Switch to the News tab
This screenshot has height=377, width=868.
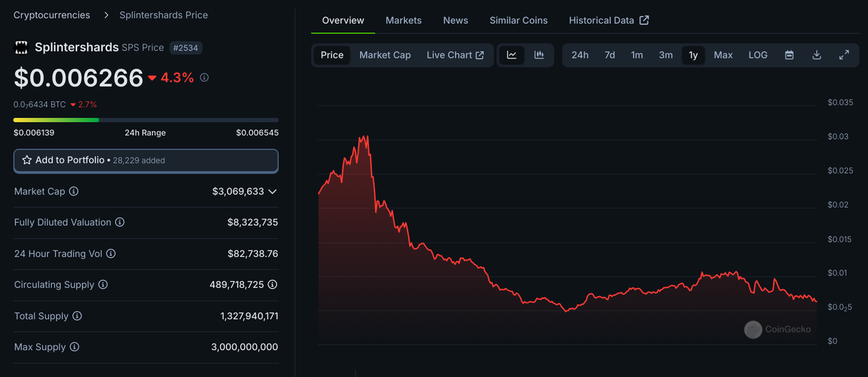pos(456,20)
